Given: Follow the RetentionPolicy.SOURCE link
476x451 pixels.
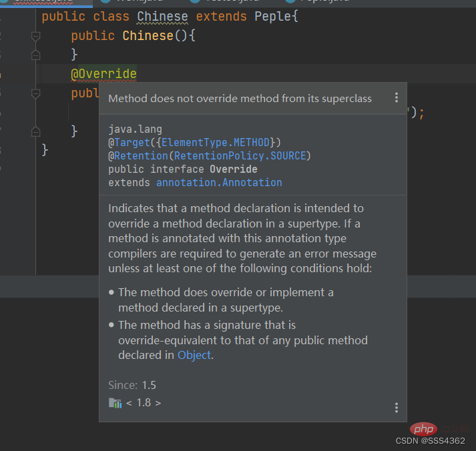Looking at the screenshot, I should pos(240,156).
